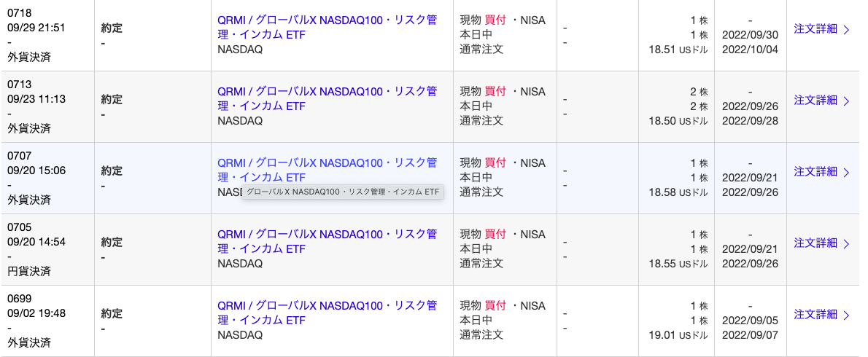Click the ETF name tooltip popup
The width and height of the screenshot is (868, 357).
click(343, 192)
